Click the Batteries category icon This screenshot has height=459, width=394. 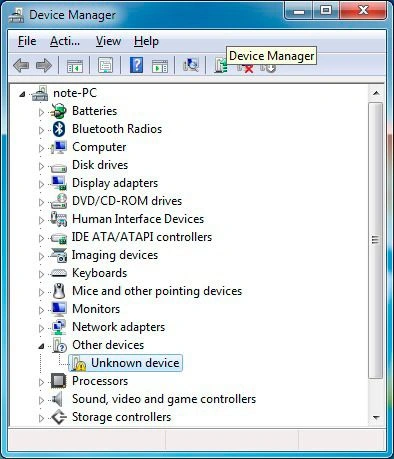[x=59, y=111]
